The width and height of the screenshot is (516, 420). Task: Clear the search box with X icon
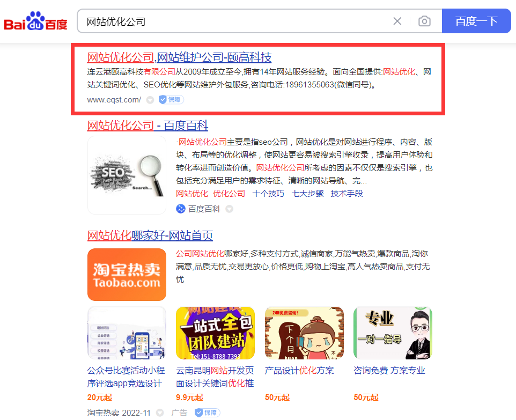point(397,21)
